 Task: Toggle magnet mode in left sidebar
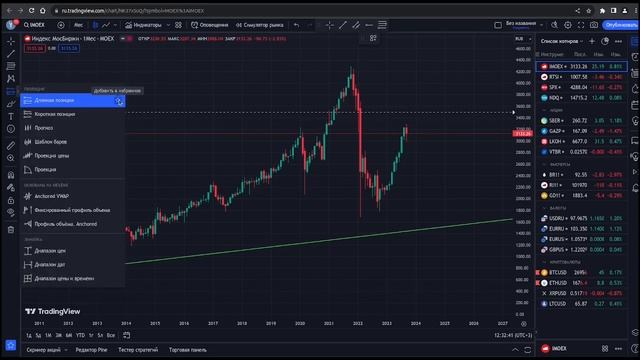tap(11, 175)
